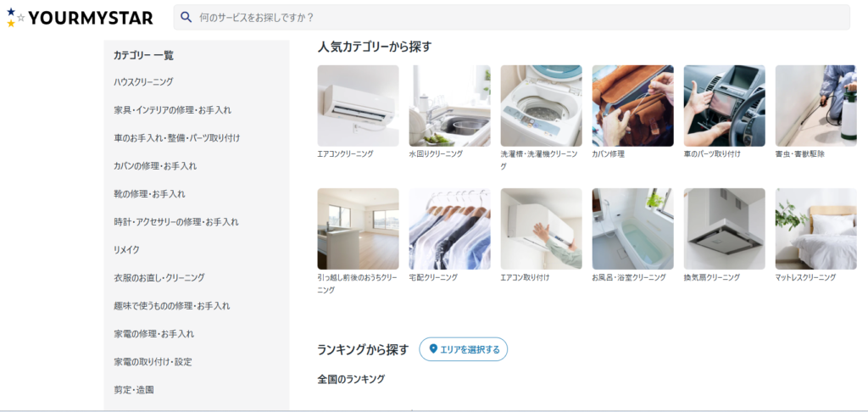Open the エアコンクリーニング category image
This screenshot has width=868, height=412.
[359, 106]
